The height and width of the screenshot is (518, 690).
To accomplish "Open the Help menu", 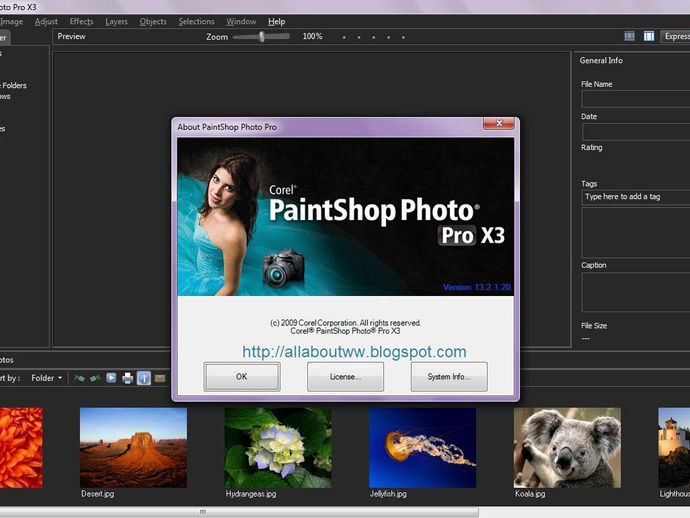I will [276, 22].
